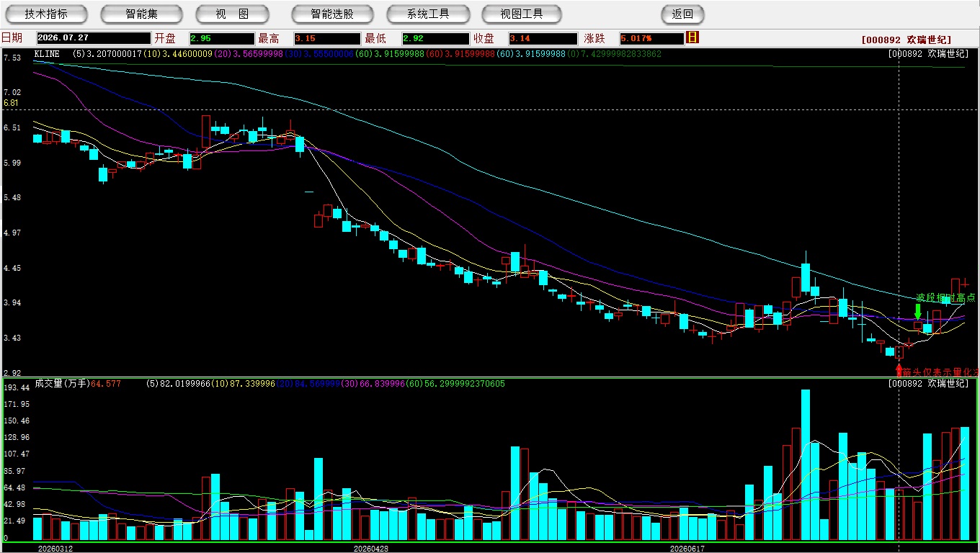
Task: Click the [000892 欢瑞世纪] label in volume panel
Action: tap(929, 384)
